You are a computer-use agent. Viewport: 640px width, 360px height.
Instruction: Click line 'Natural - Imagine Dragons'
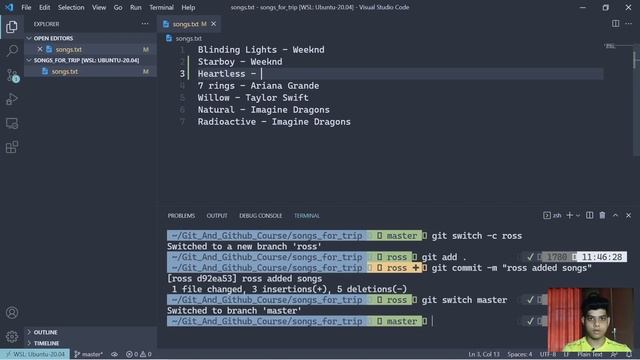click(264, 110)
